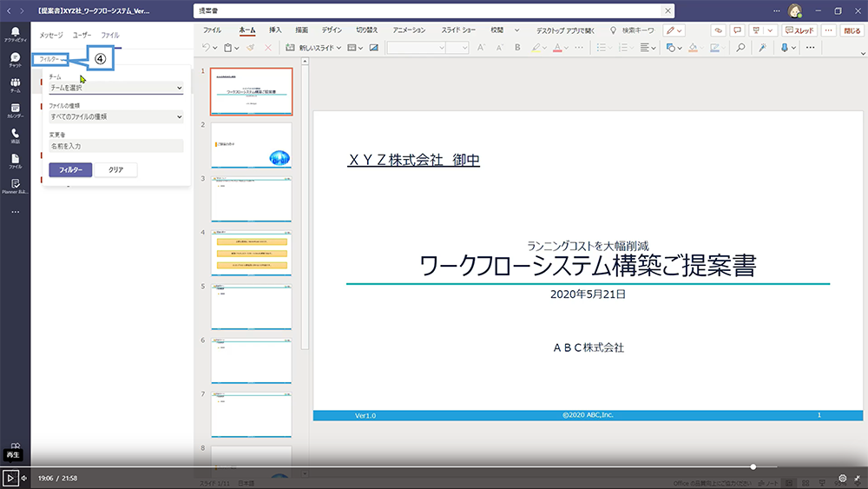Click the 閉じる button

852,30
